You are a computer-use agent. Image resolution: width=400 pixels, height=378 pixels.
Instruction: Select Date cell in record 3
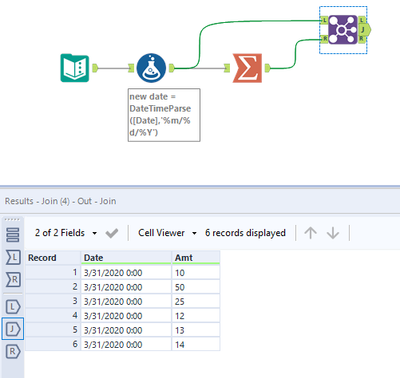[126, 301]
